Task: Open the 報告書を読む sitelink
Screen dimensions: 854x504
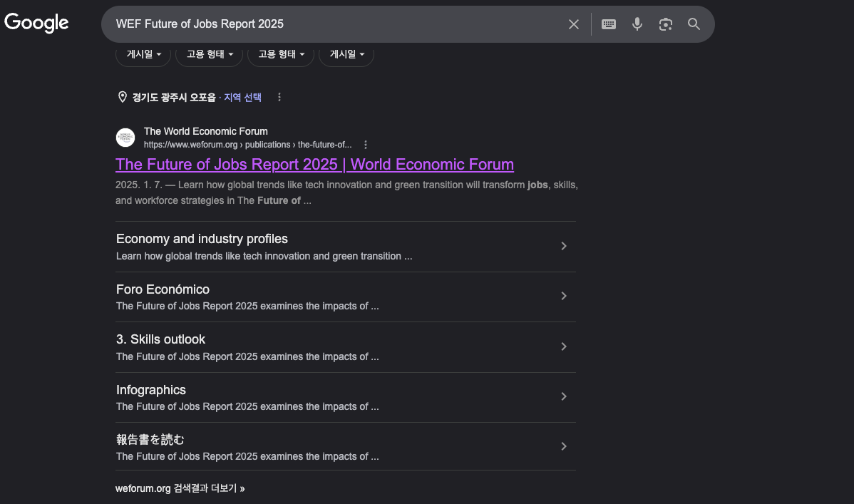Action: (150, 439)
